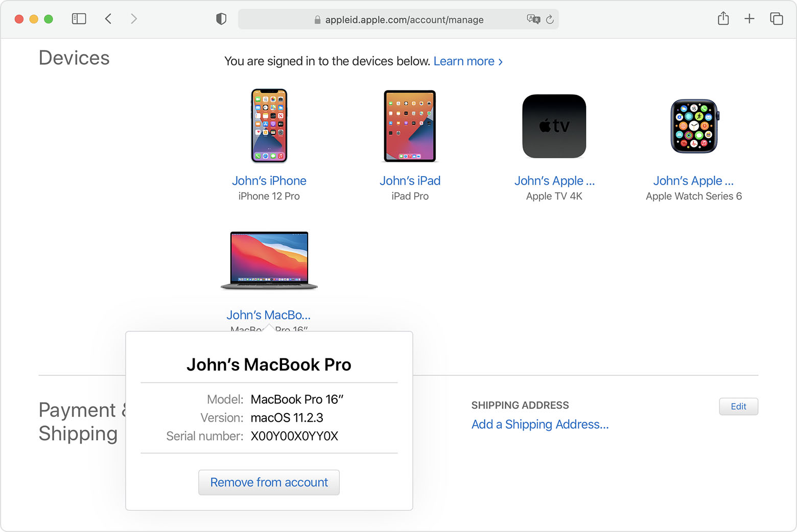The width and height of the screenshot is (797, 532).
Task: Toggle the Safari sidebar icon
Action: (79, 19)
